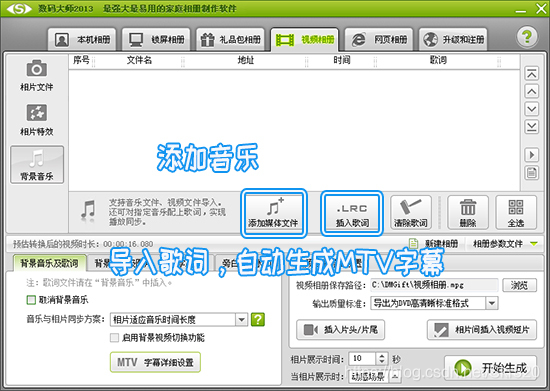The image size is (550, 391).
Task: Move item up arrow
Action: pyautogui.click(x=531, y=92)
